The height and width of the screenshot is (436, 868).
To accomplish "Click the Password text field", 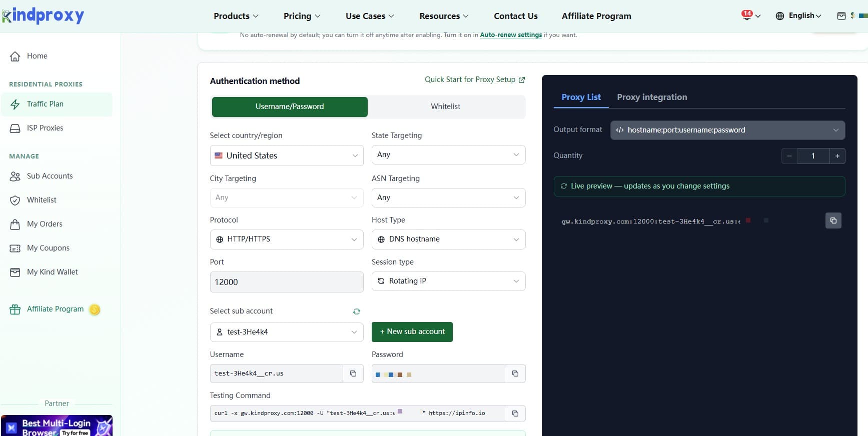I will (x=438, y=373).
